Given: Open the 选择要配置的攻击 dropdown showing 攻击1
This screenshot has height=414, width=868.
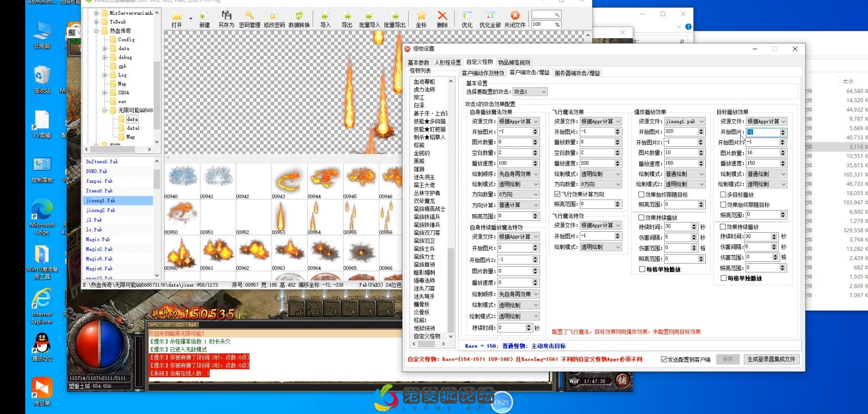Looking at the screenshot, I should 530,92.
